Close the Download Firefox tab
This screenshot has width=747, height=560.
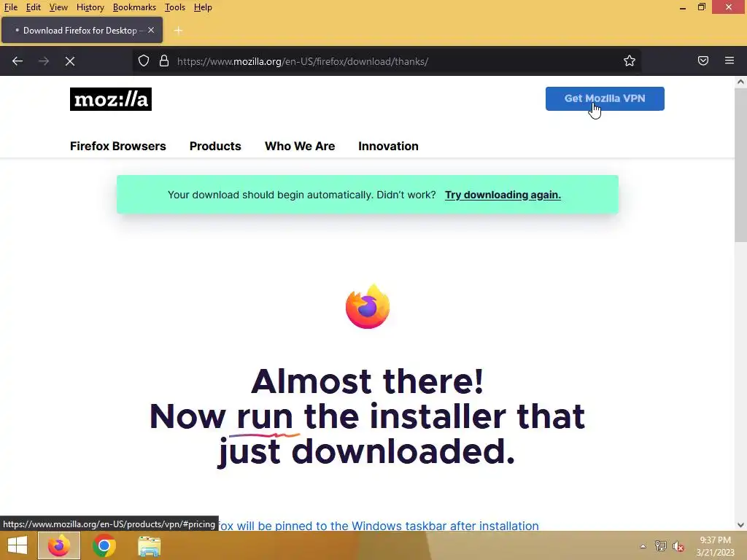pyautogui.click(x=151, y=30)
